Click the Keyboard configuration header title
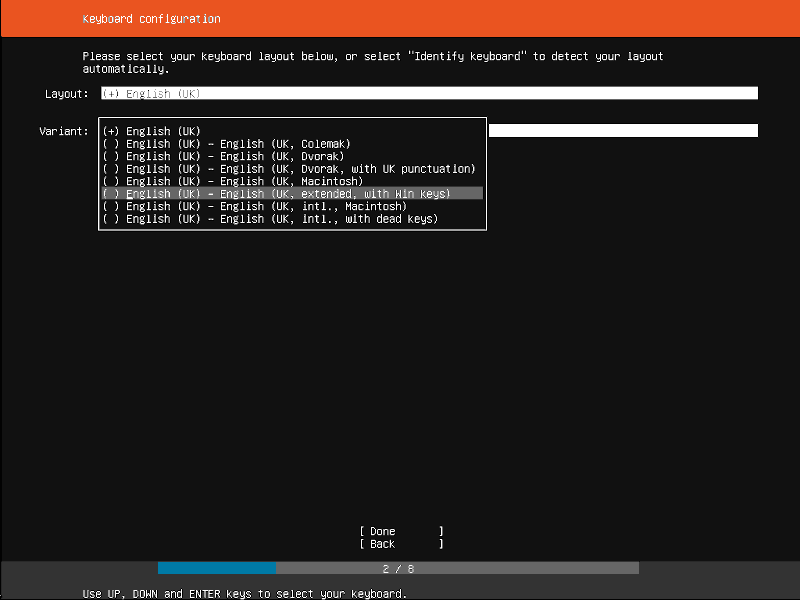 (151, 19)
